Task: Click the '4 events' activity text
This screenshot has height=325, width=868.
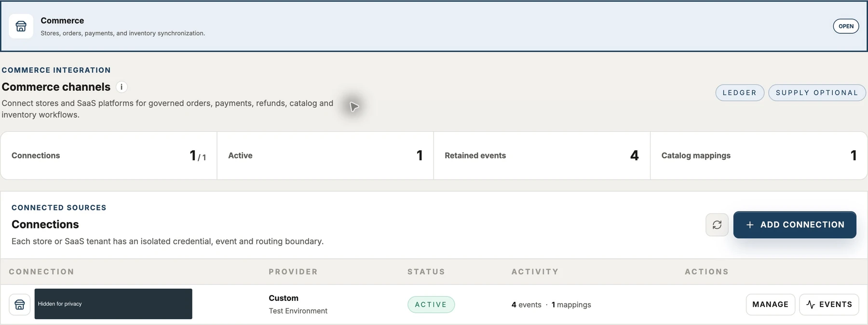Action: [527, 305]
